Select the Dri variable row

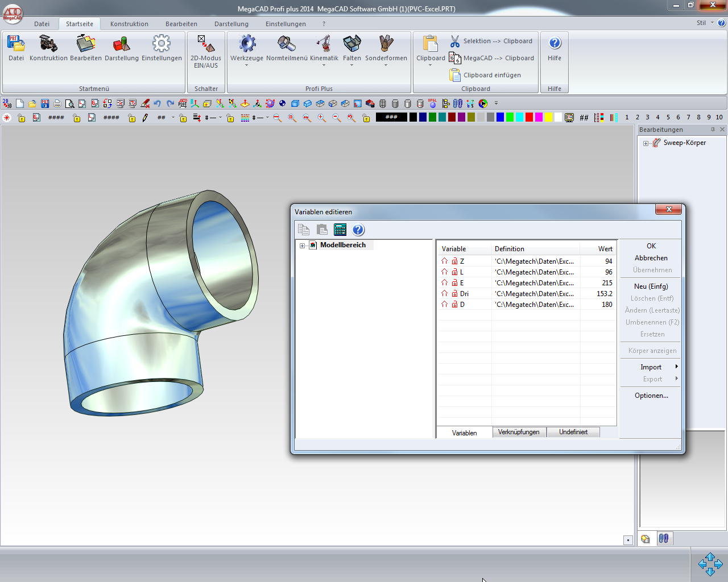pyautogui.click(x=465, y=294)
